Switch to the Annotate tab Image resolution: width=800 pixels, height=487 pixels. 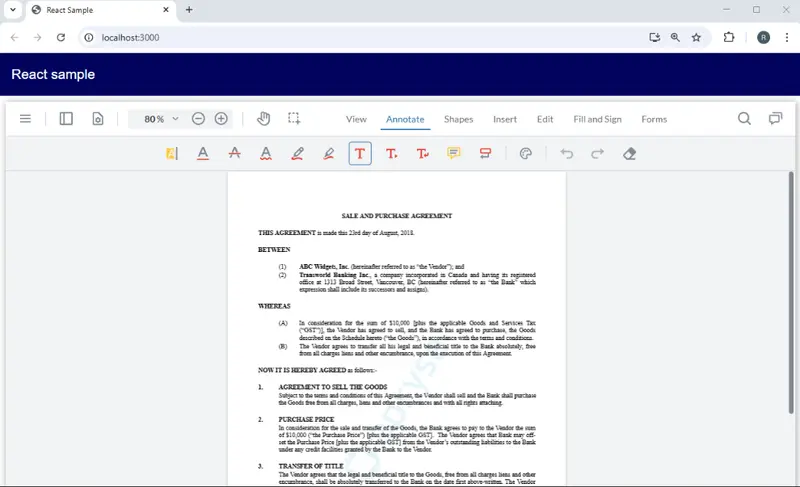pyautogui.click(x=405, y=119)
